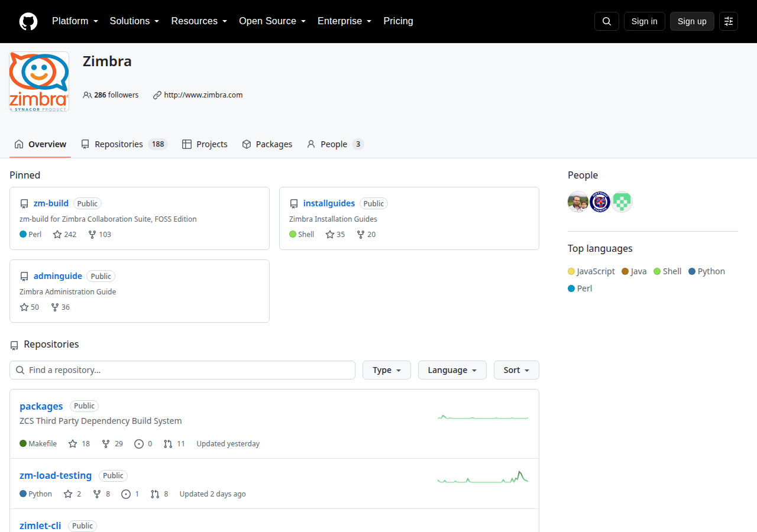Click the GitHub octocat logo

tap(28, 21)
